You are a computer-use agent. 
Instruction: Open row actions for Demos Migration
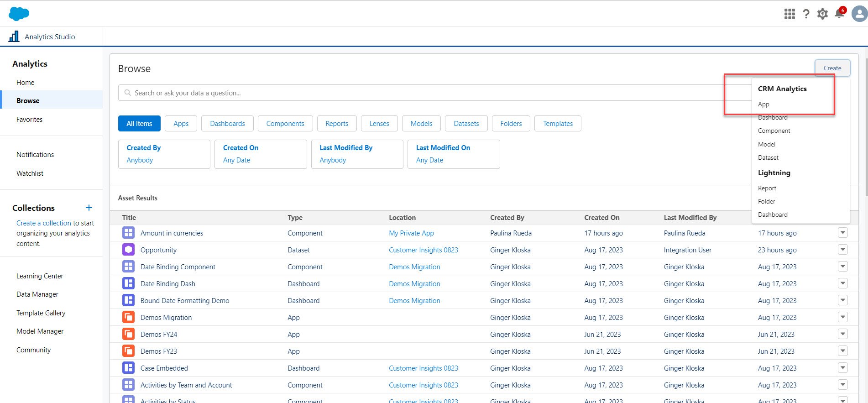843,317
